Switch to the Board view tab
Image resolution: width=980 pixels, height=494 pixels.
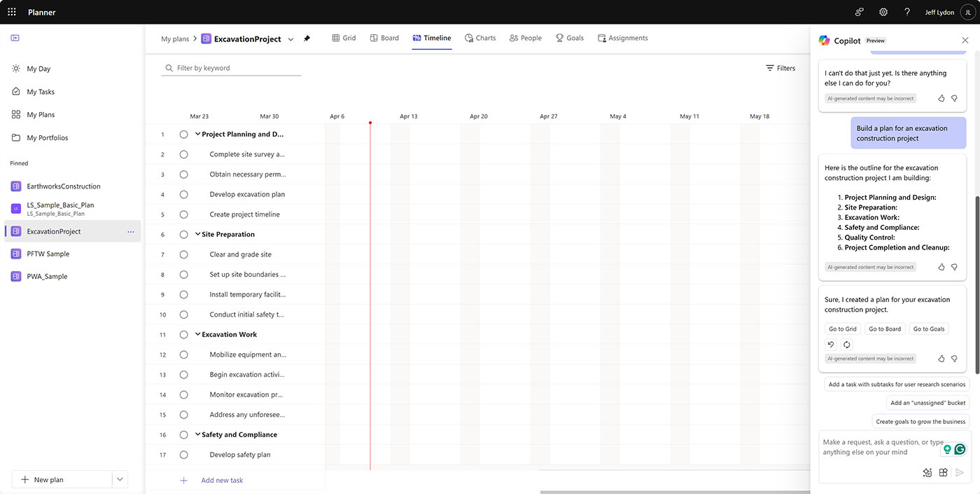(384, 38)
